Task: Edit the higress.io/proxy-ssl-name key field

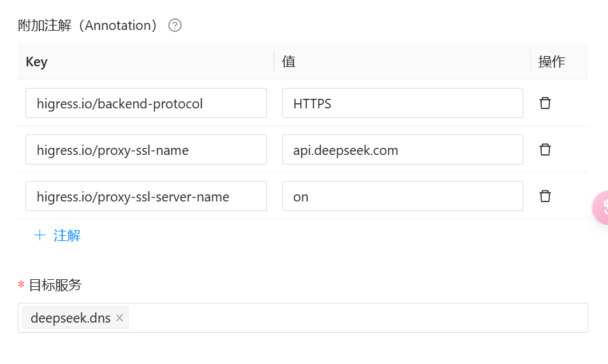Action: (146, 150)
